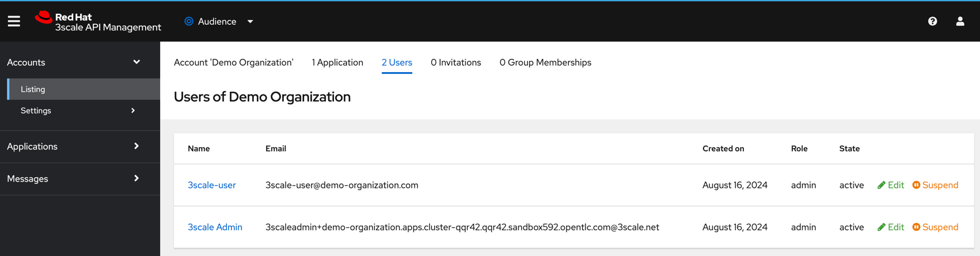Open the user account avatar menu

(x=960, y=21)
